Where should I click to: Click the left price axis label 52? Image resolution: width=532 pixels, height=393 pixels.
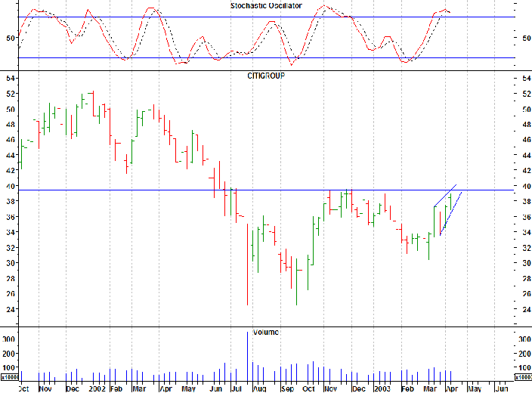point(11,94)
